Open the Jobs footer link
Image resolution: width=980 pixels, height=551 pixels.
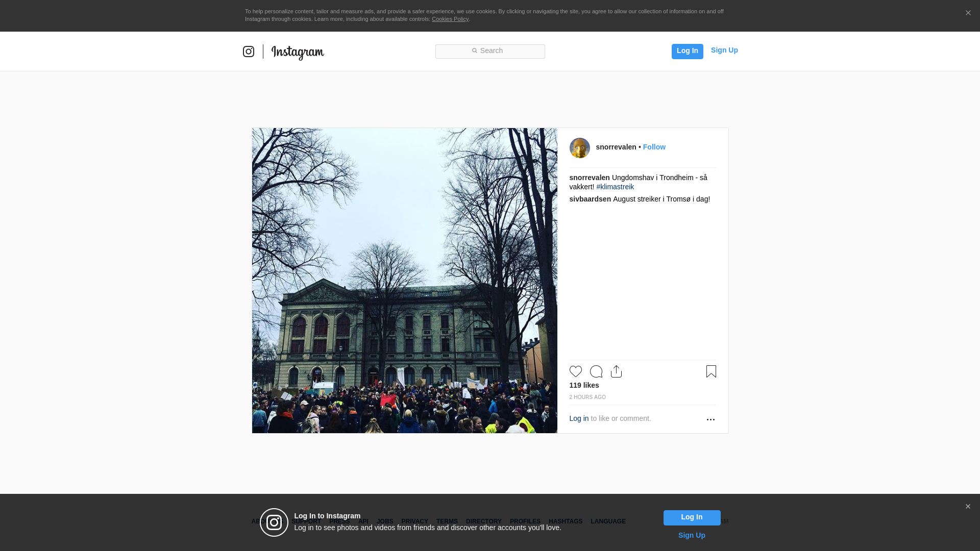[385, 521]
